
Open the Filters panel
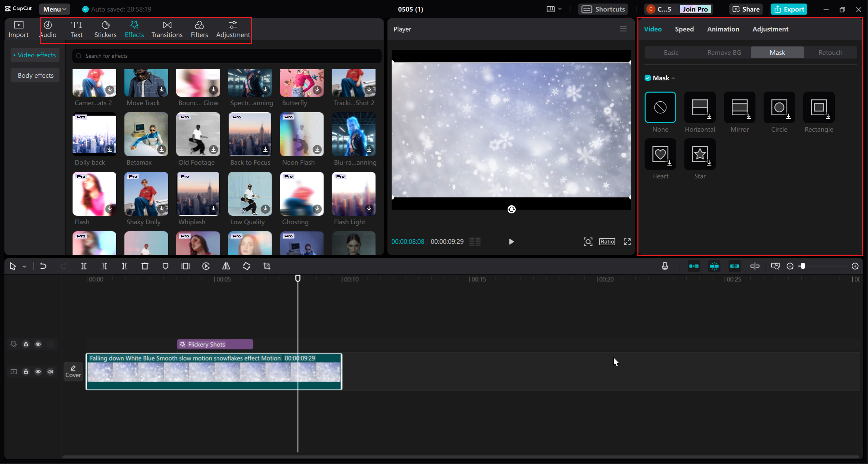tap(199, 29)
